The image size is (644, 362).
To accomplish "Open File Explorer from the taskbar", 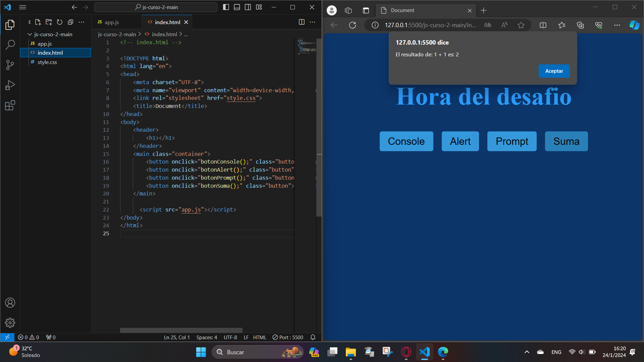I will point(351,352).
